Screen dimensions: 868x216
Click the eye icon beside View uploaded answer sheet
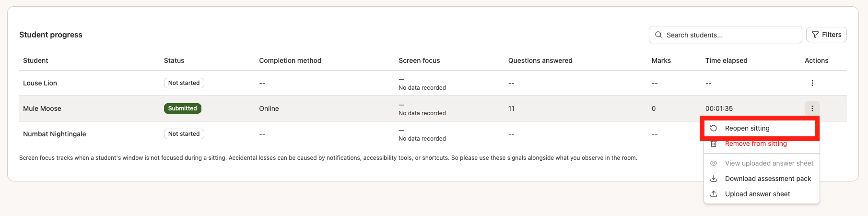point(714,163)
